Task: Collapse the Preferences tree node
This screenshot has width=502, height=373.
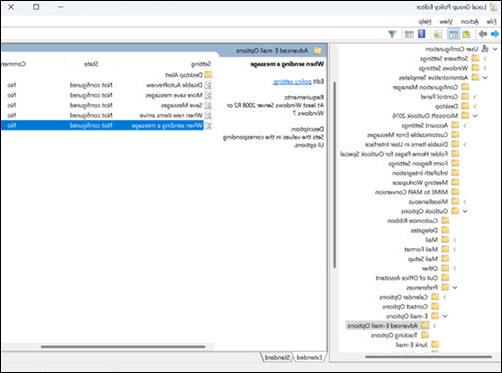Action: (x=455, y=287)
